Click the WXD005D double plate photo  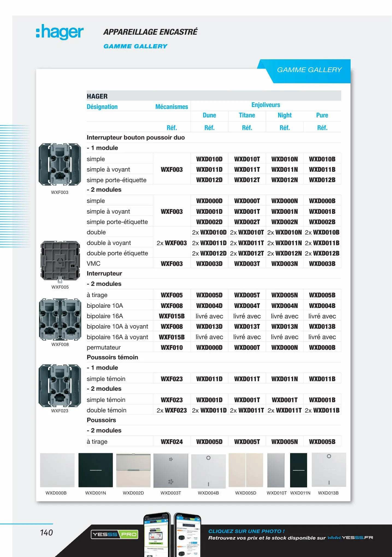pos(246,470)
